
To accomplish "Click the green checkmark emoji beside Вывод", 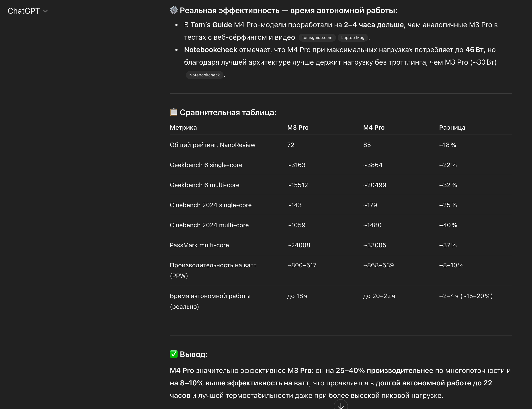I will coord(174,354).
